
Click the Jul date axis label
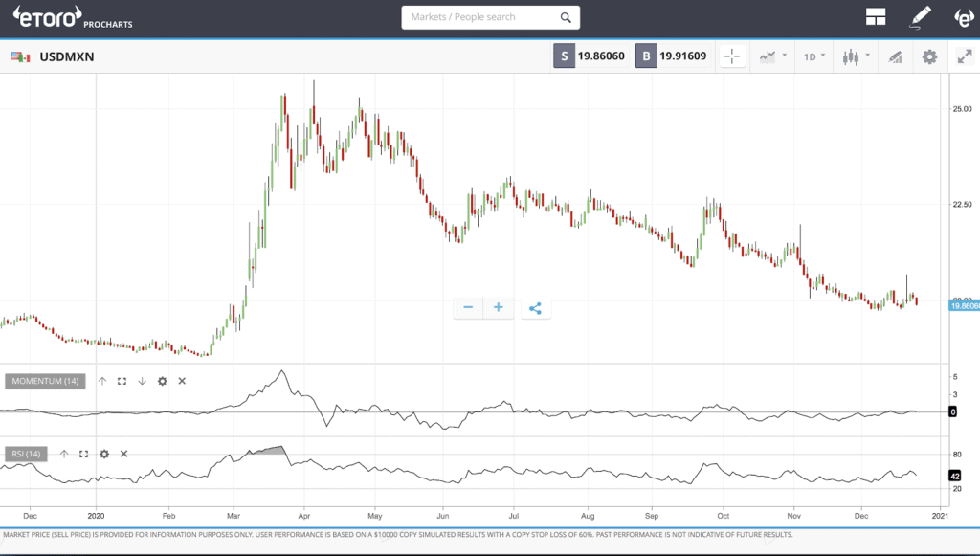click(x=514, y=516)
